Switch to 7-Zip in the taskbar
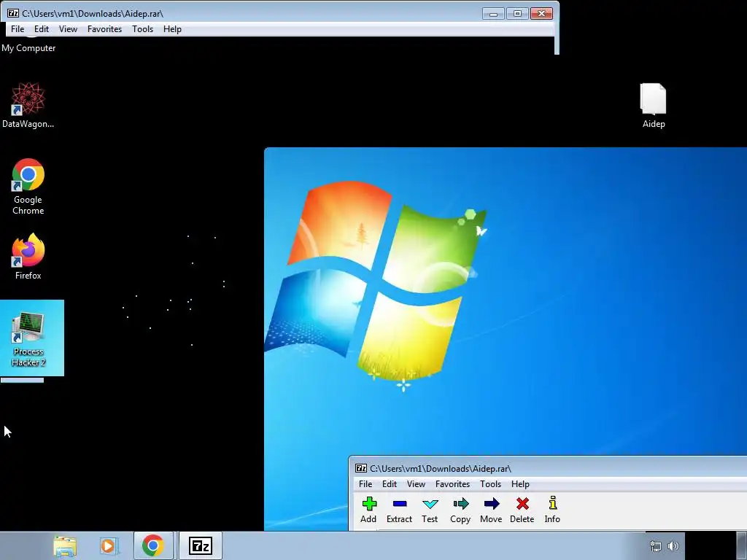This screenshot has width=747, height=560. pos(201,545)
